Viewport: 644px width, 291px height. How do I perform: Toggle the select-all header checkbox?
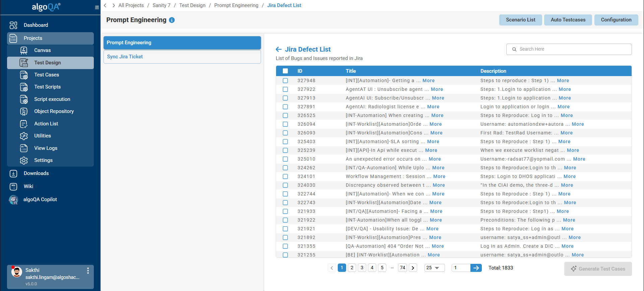tap(285, 71)
